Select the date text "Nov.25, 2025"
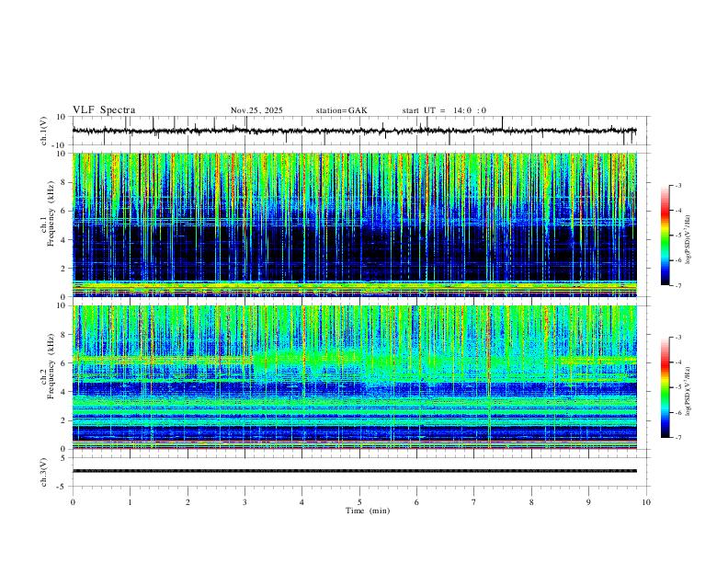 tap(256, 110)
